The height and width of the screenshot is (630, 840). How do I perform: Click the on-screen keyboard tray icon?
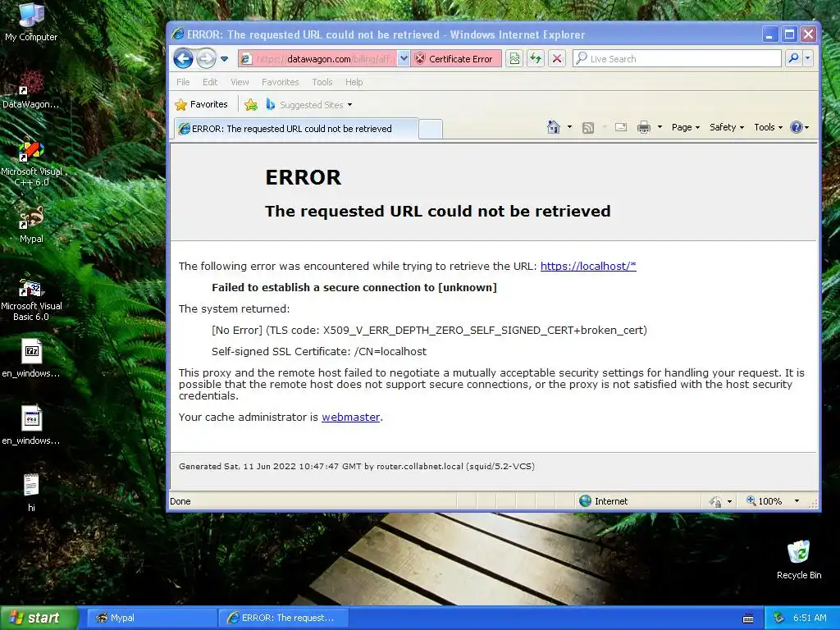(x=748, y=619)
